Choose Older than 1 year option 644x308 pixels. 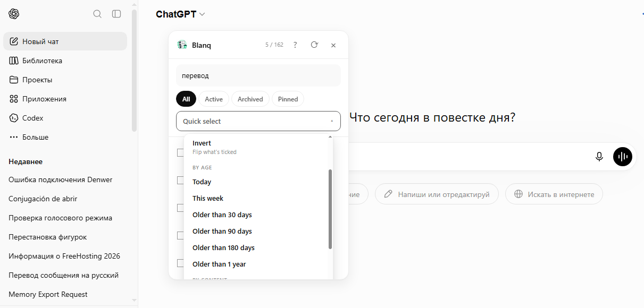(256, 264)
